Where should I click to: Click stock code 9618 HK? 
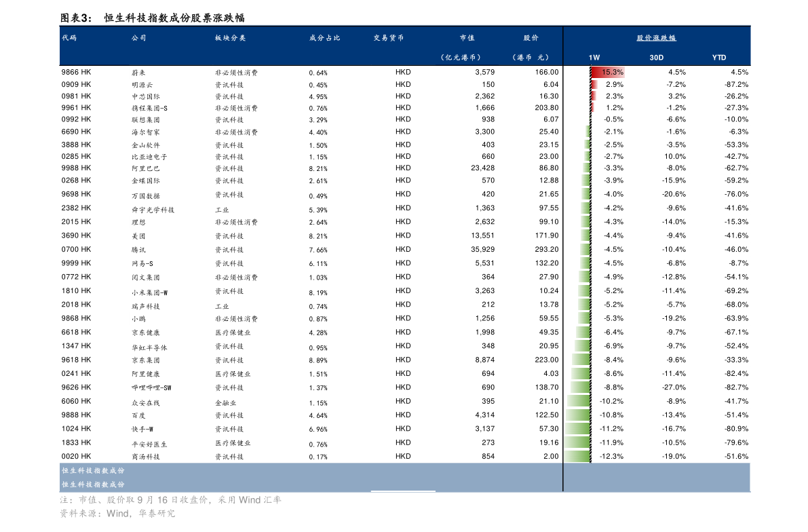pyautogui.click(x=76, y=360)
